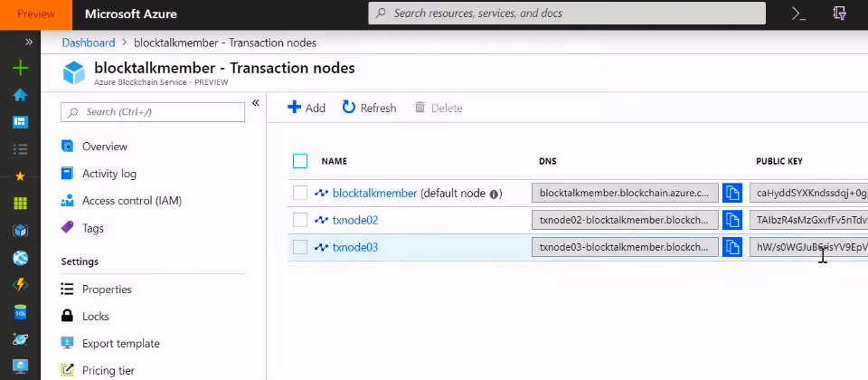The height and width of the screenshot is (380, 868).
Task: Copy the blocktalkmember DNS to clipboard
Action: click(x=732, y=193)
